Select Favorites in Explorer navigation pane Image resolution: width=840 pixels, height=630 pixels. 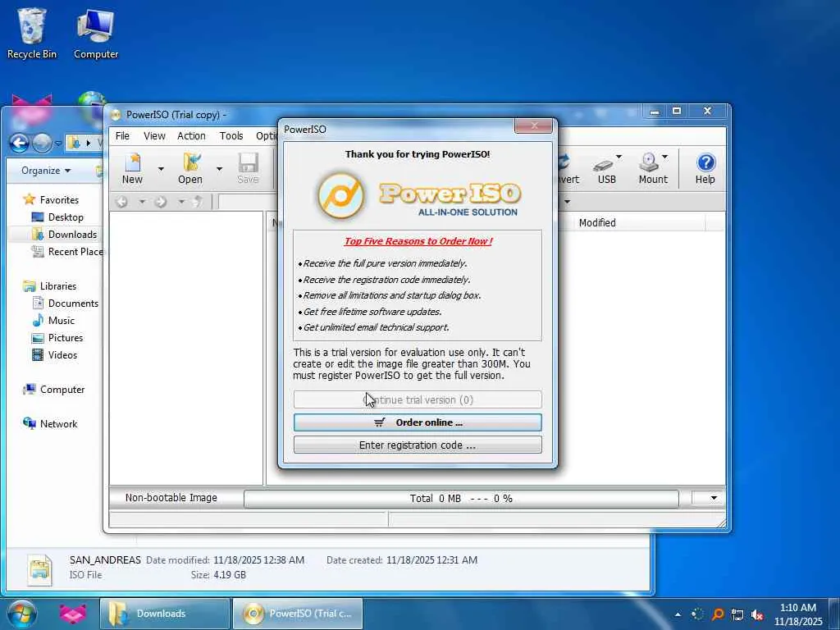(x=59, y=200)
